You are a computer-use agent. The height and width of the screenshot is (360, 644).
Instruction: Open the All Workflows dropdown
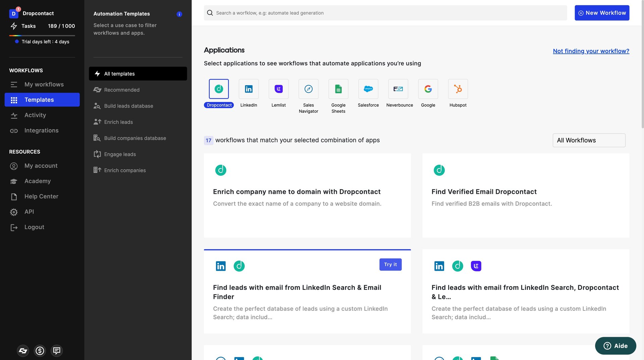pos(589,140)
